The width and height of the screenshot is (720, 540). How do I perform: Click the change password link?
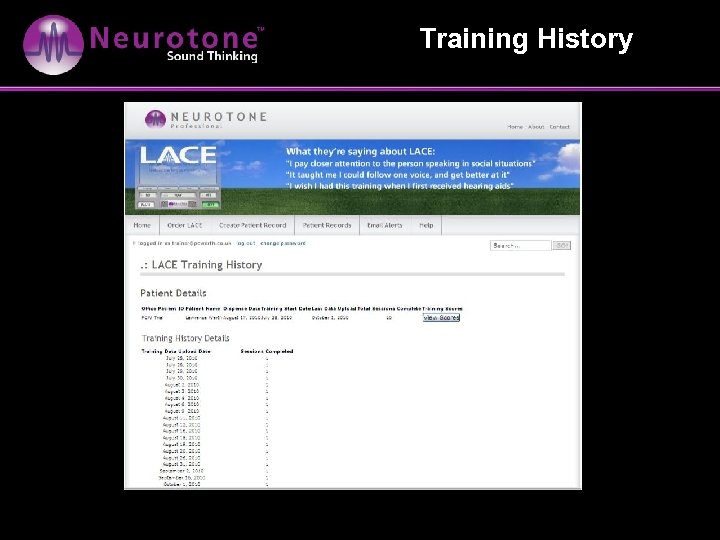tap(283, 243)
